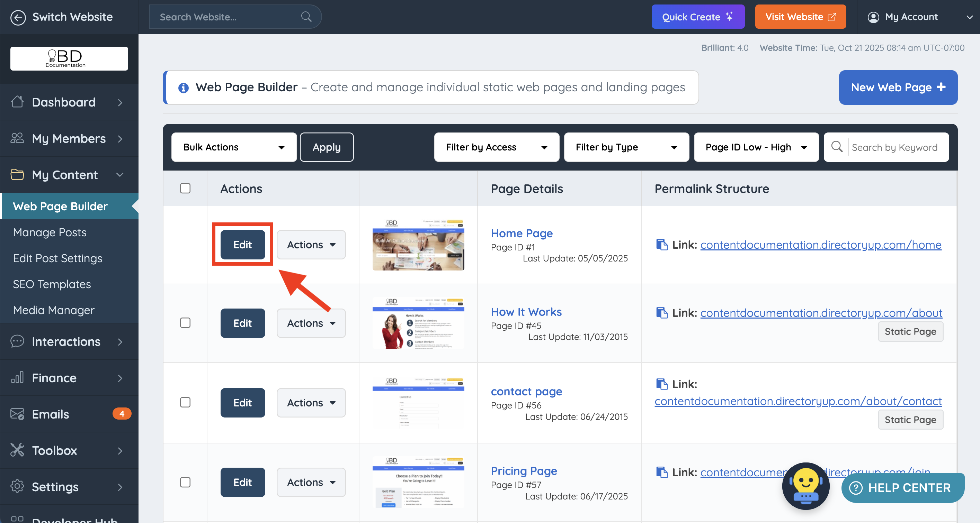This screenshot has width=980, height=523.
Task: Open the help chatbot robot icon
Action: [805, 486]
